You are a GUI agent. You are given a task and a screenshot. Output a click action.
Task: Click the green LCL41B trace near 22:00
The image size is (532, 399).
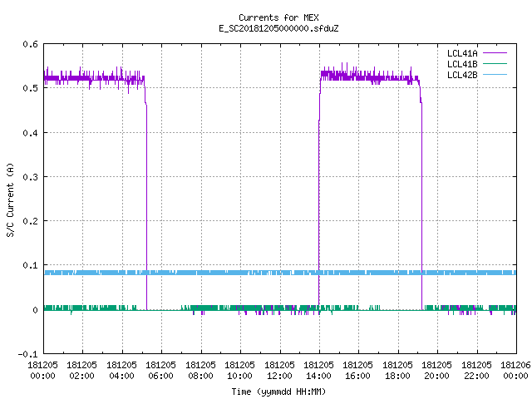coord(476,308)
